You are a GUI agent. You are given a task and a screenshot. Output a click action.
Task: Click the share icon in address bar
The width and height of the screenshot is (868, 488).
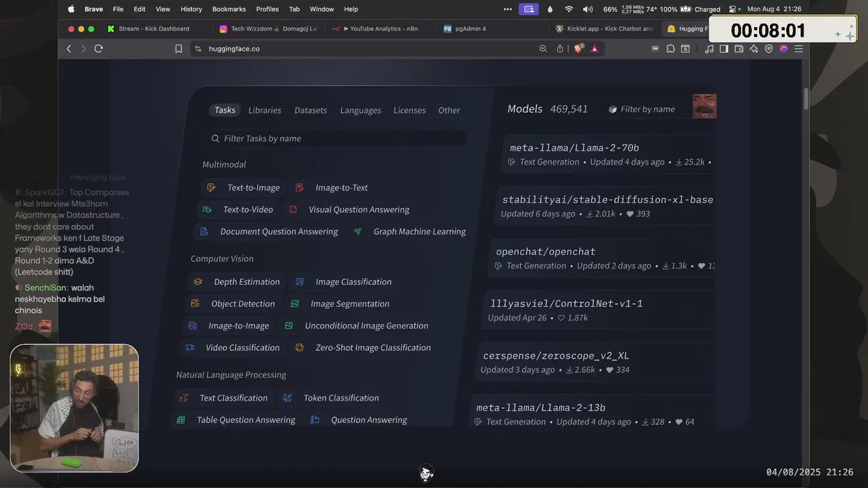click(560, 49)
